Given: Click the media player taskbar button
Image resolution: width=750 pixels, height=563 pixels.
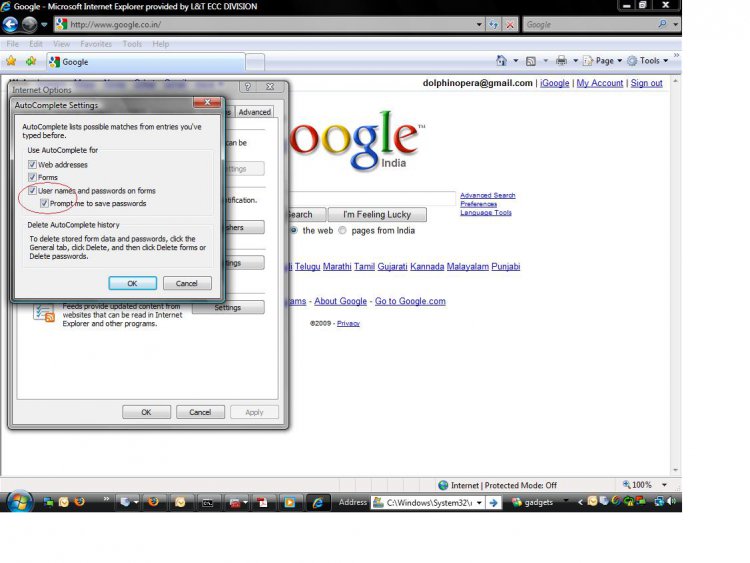Looking at the screenshot, I should pos(289,502).
